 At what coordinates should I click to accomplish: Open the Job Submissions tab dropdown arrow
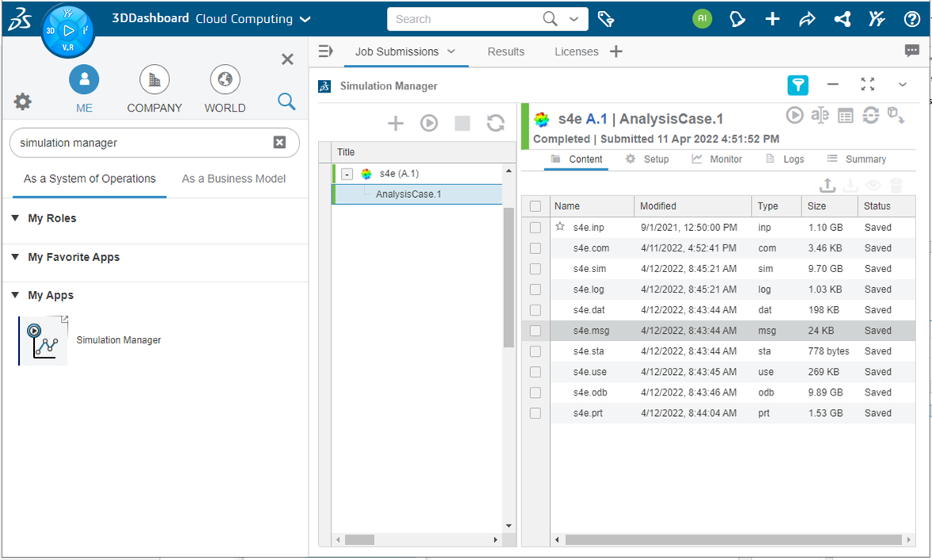[452, 51]
